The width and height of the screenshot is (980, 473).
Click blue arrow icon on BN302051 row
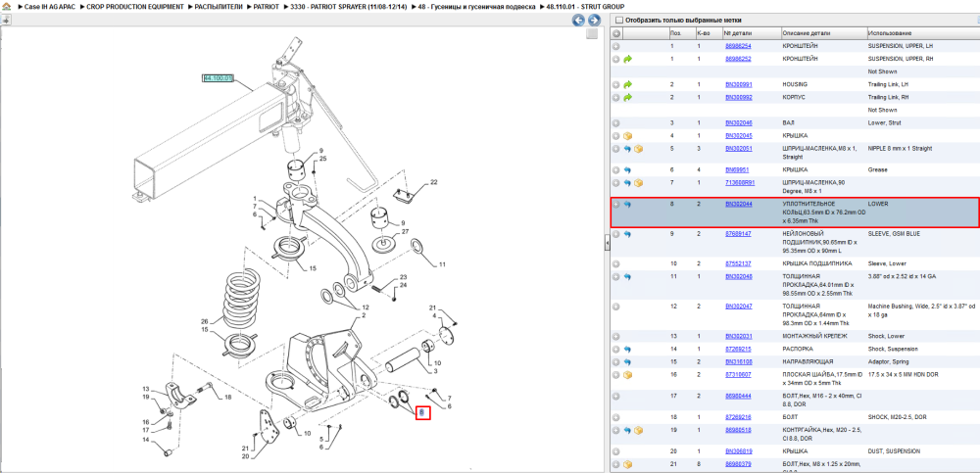(628, 149)
